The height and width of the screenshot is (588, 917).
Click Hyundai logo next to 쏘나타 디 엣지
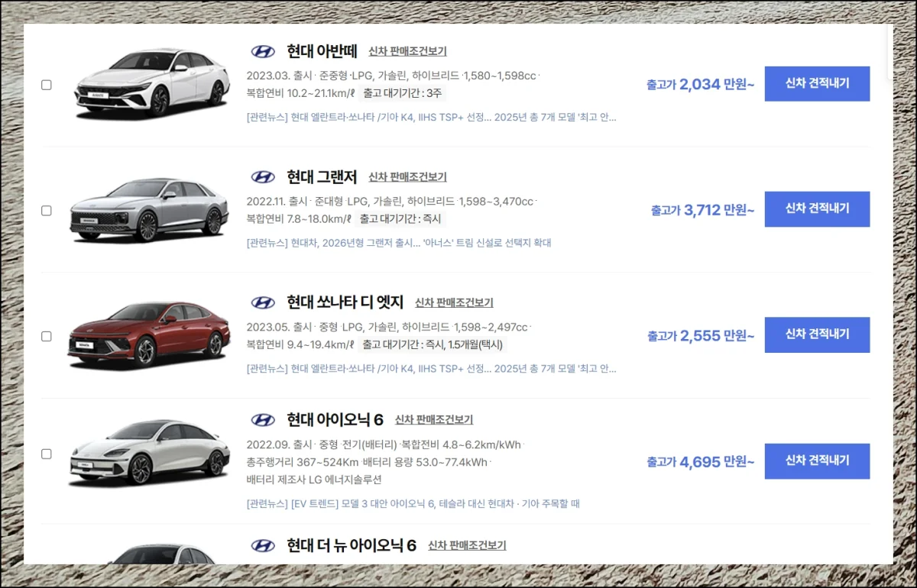coord(263,302)
